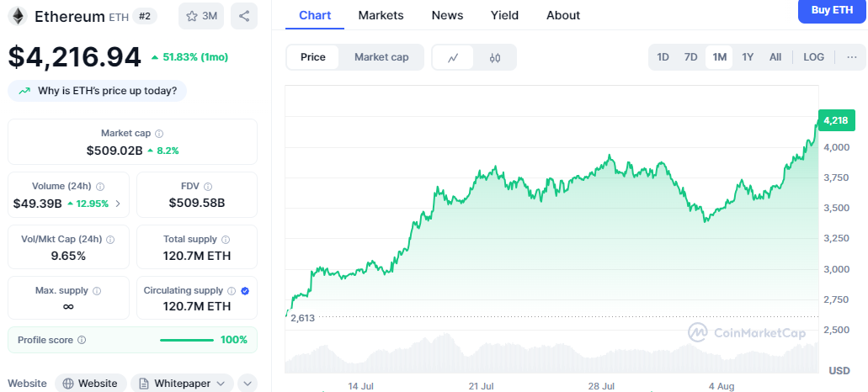Click the 21 Jul date on chart axis

click(x=480, y=386)
